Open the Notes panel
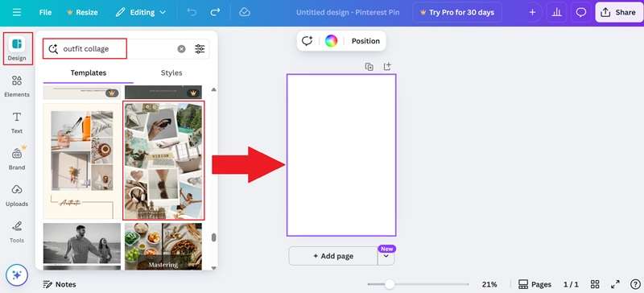 60,284
